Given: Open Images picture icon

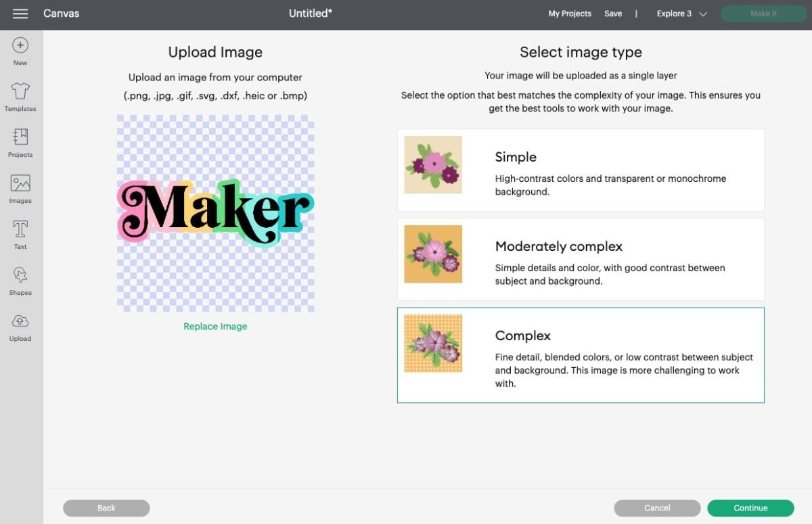Looking at the screenshot, I should pyautogui.click(x=20, y=183).
